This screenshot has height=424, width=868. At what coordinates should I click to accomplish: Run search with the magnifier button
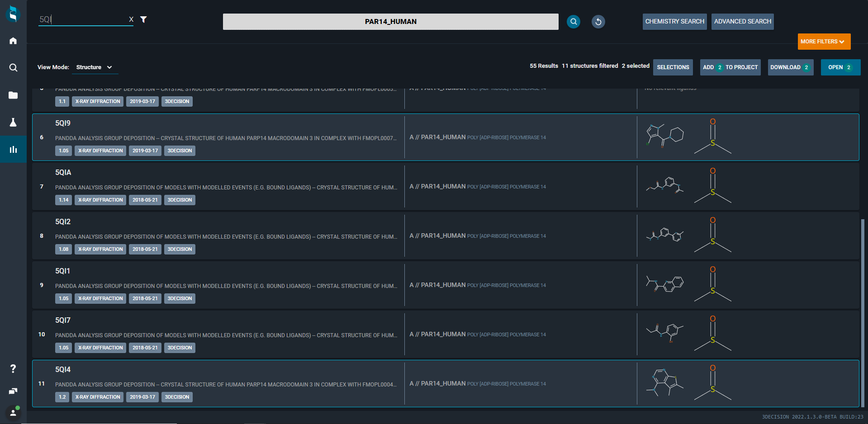(x=574, y=22)
